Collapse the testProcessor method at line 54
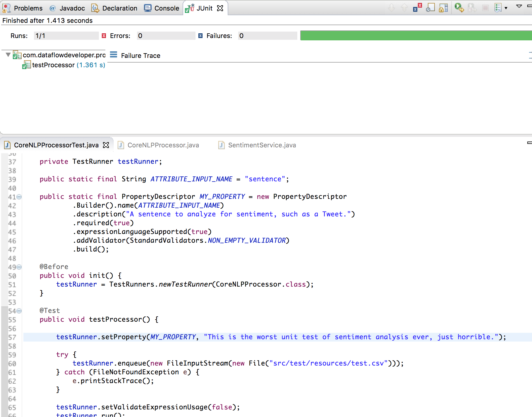 (x=18, y=311)
